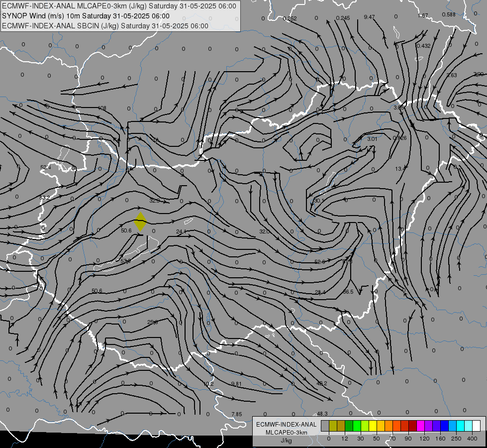Screen dimensions: 487x448
Task: Click the legend tick label 12
Action: pyautogui.click(x=345, y=439)
